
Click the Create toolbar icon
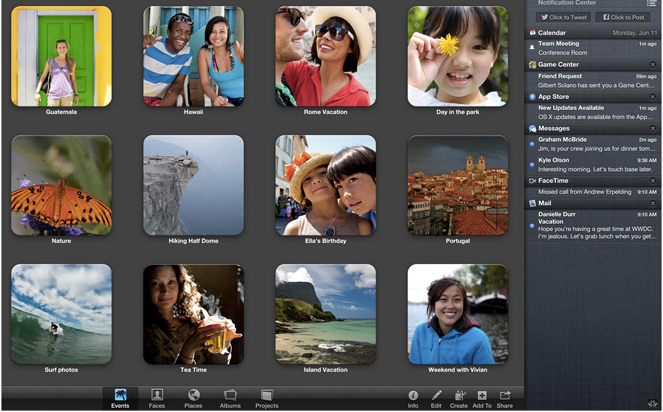coord(459,398)
